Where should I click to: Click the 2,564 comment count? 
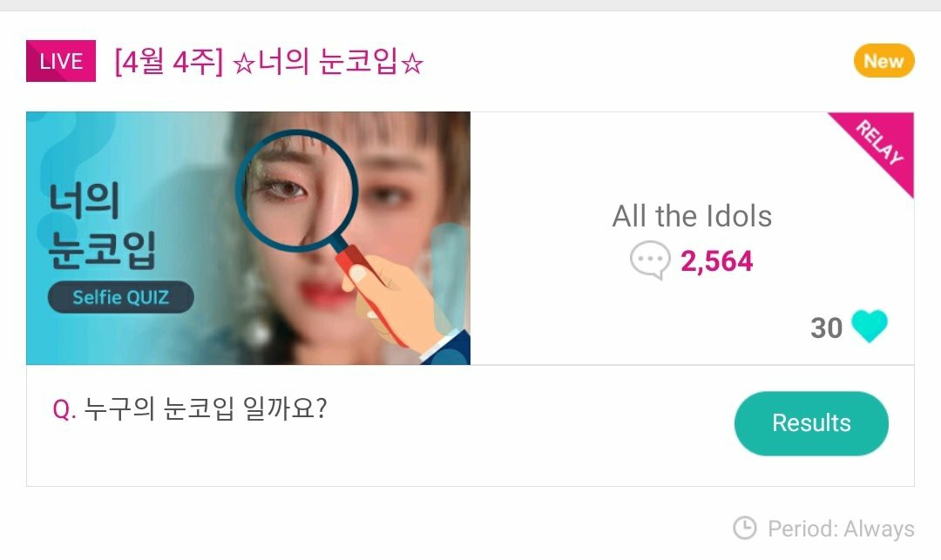(x=716, y=261)
